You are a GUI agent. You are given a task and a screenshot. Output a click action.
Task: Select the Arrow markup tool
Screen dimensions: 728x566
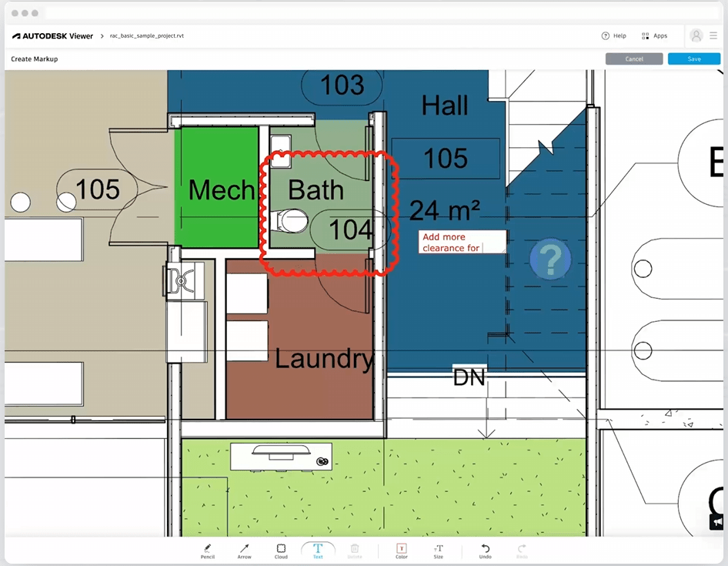click(244, 551)
